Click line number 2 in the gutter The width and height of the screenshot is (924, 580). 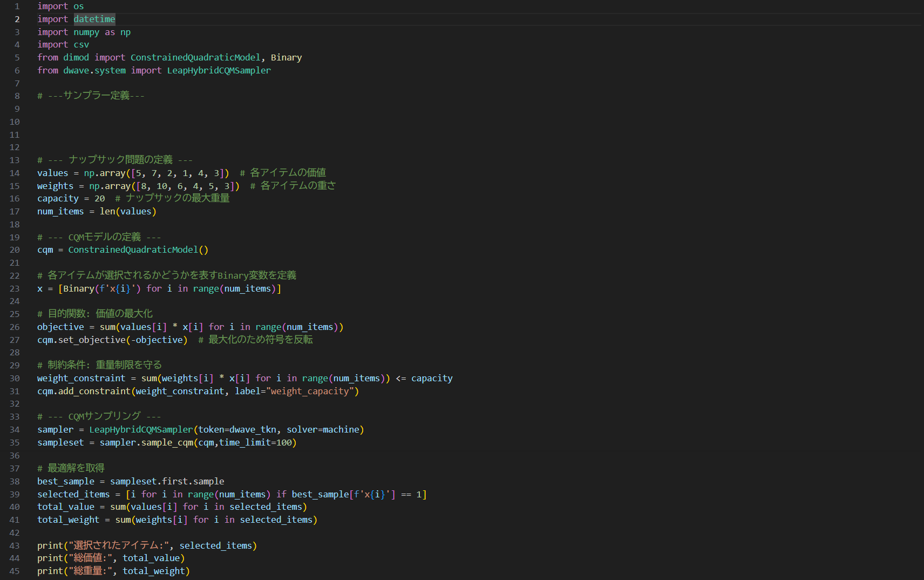pos(17,19)
